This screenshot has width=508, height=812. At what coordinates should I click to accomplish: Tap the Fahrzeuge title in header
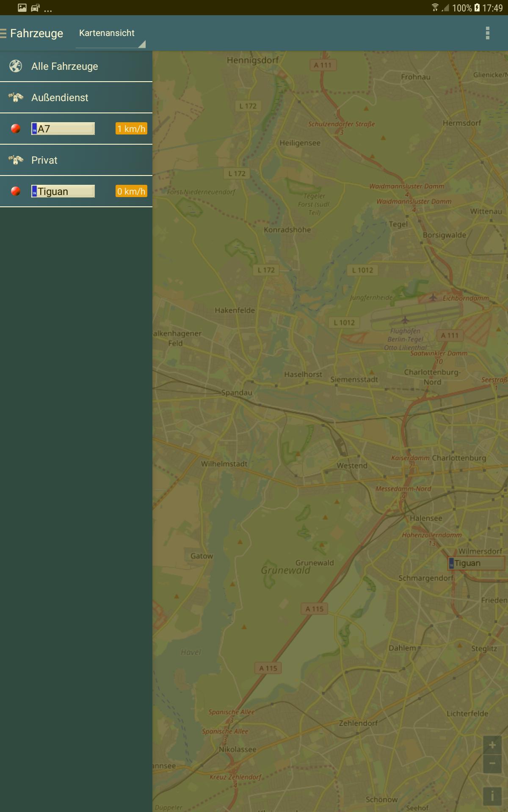coord(37,33)
